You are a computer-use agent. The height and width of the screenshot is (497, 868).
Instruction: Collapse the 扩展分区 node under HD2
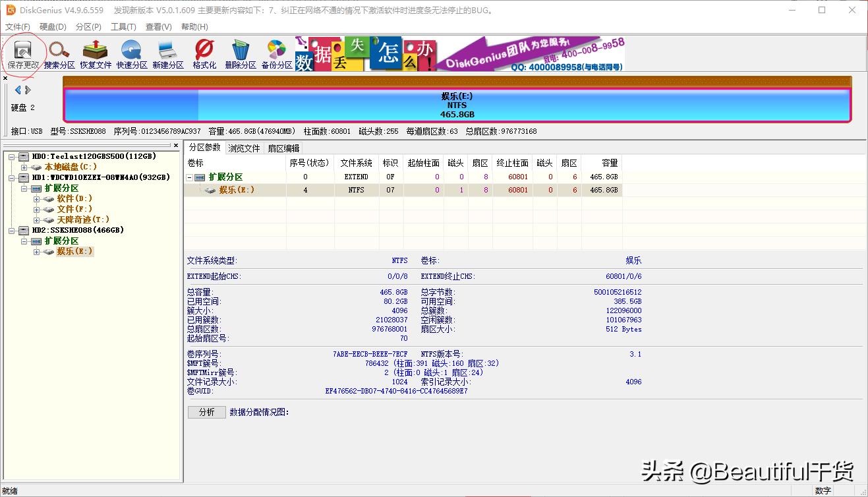[x=23, y=241]
